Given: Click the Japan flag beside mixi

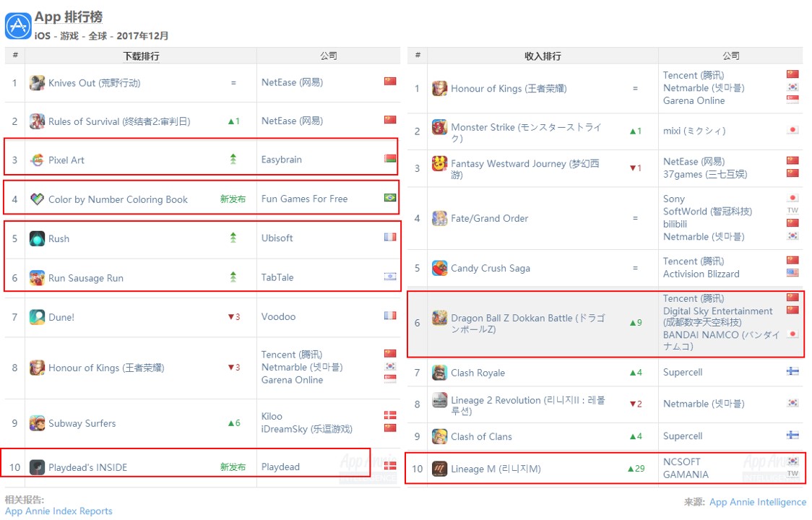Looking at the screenshot, I should point(792,130).
